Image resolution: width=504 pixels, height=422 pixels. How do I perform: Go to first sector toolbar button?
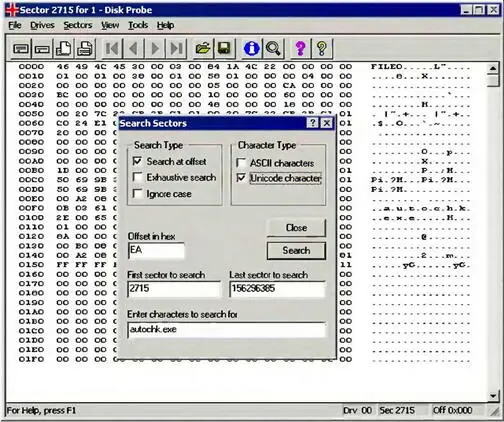112,49
